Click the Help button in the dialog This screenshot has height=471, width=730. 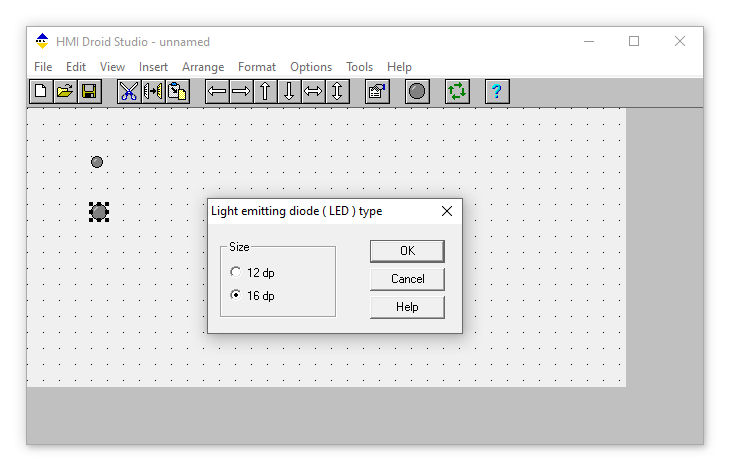tap(407, 307)
